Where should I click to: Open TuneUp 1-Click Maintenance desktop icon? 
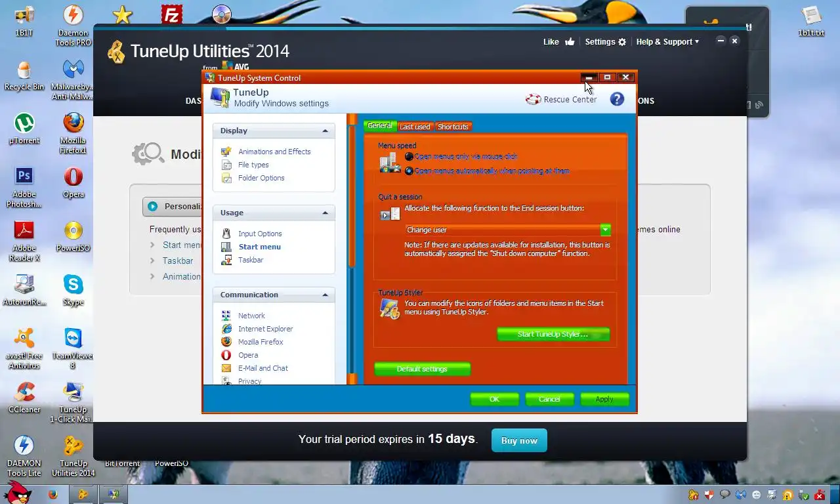(x=73, y=402)
